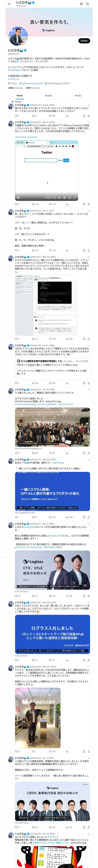This screenshot has height=868, width=98.
Task: Click Translate bio link
Action: click(x=14, y=79)
